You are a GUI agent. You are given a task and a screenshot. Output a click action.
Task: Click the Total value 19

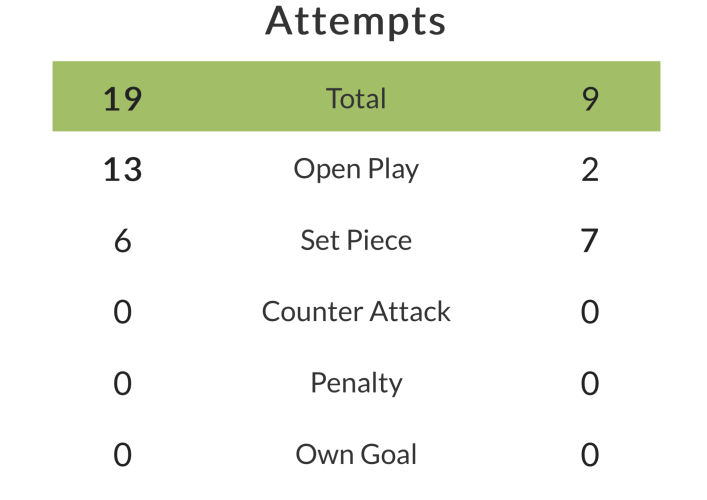(x=122, y=98)
